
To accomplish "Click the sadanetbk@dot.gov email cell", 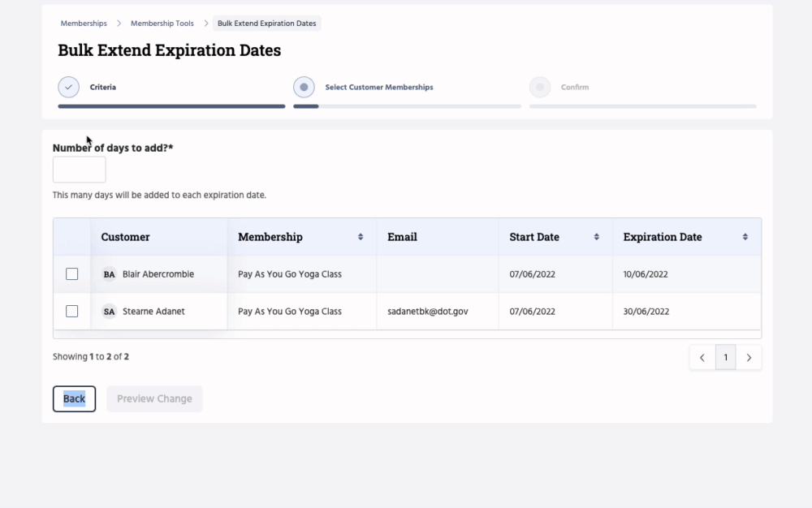I will pos(427,311).
